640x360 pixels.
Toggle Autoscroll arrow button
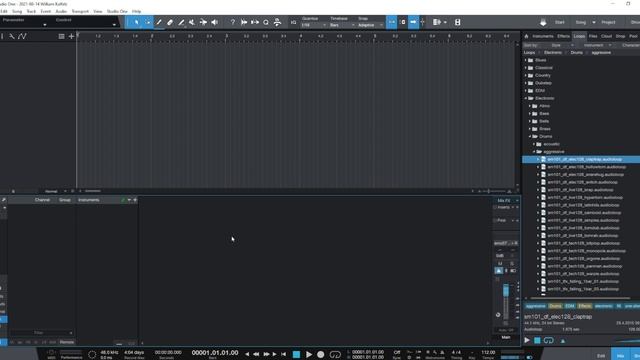tap(413, 22)
